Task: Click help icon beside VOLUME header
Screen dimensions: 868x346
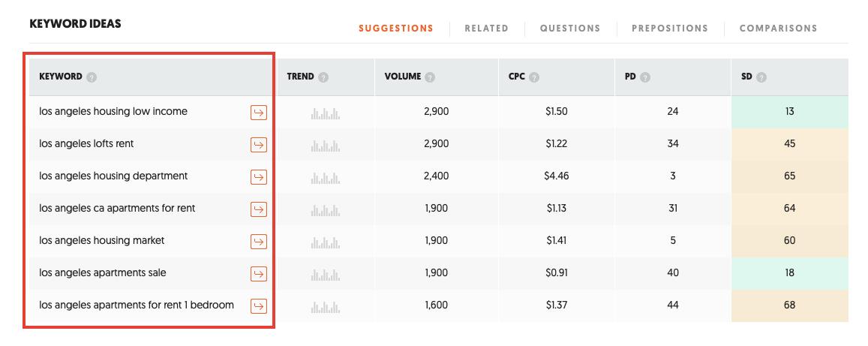Action: point(430,77)
